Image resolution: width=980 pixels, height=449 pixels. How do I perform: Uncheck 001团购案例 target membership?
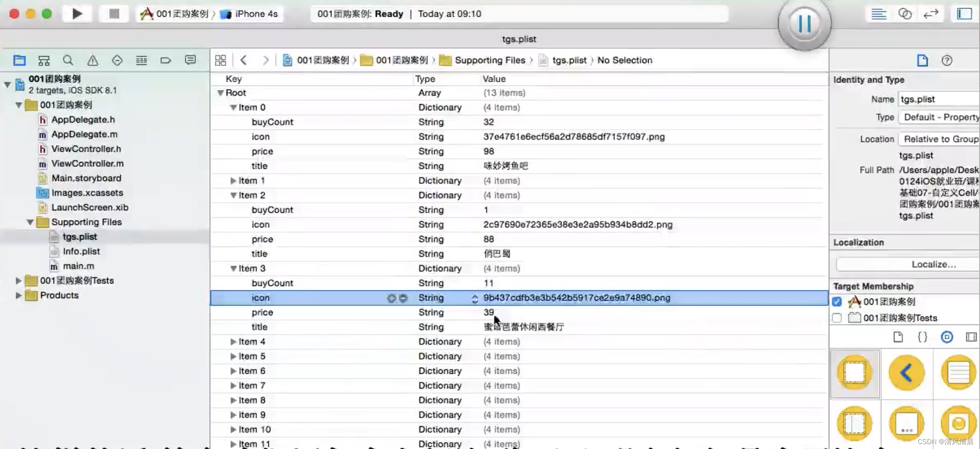point(837,302)
